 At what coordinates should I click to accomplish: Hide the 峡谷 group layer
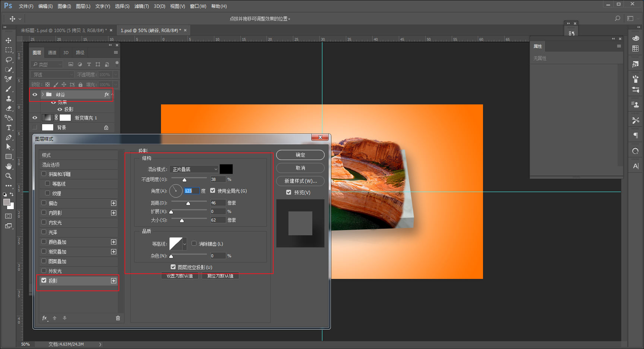35,95
